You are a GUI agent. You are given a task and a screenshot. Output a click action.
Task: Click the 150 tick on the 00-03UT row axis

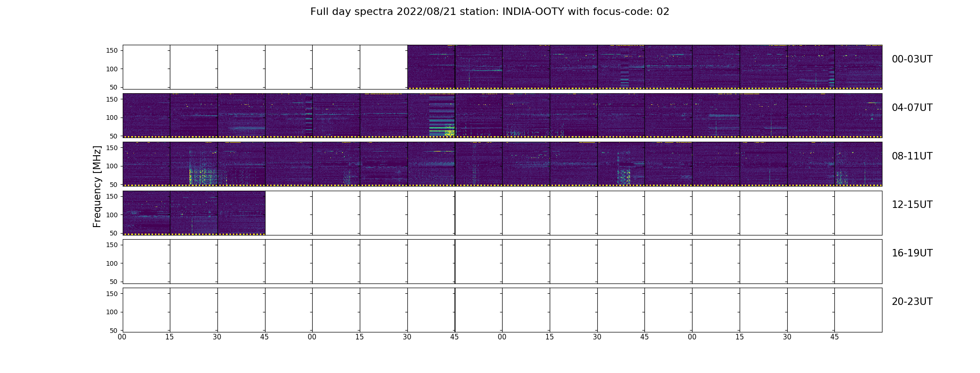(112, 51)
